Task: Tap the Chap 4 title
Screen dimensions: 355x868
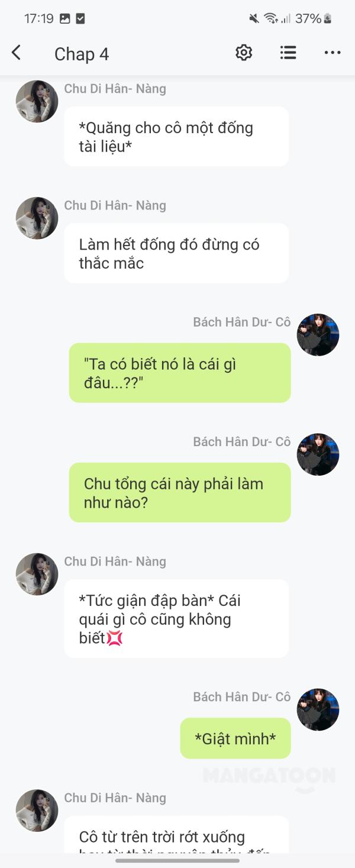Action: (x=82, y=54)
